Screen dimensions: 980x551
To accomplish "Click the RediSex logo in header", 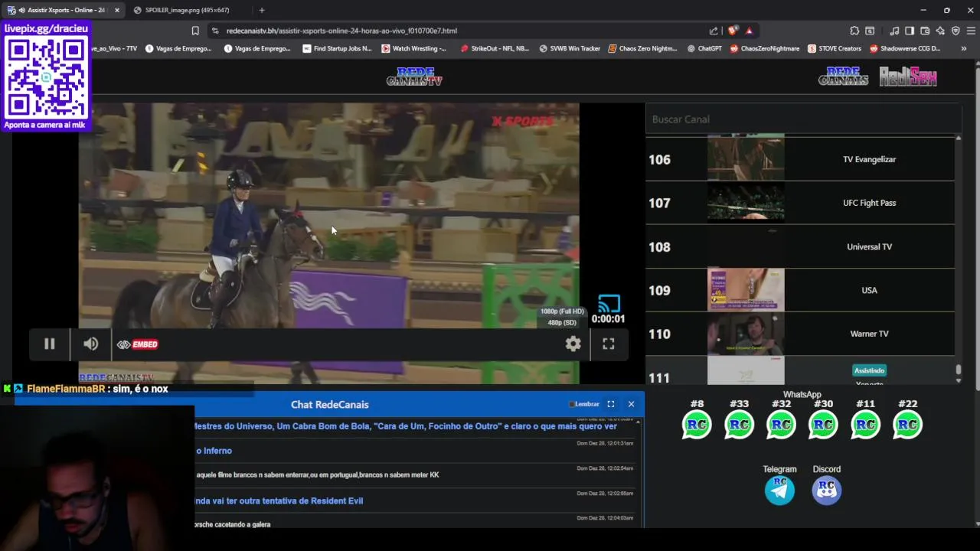I will pos(908,76).
